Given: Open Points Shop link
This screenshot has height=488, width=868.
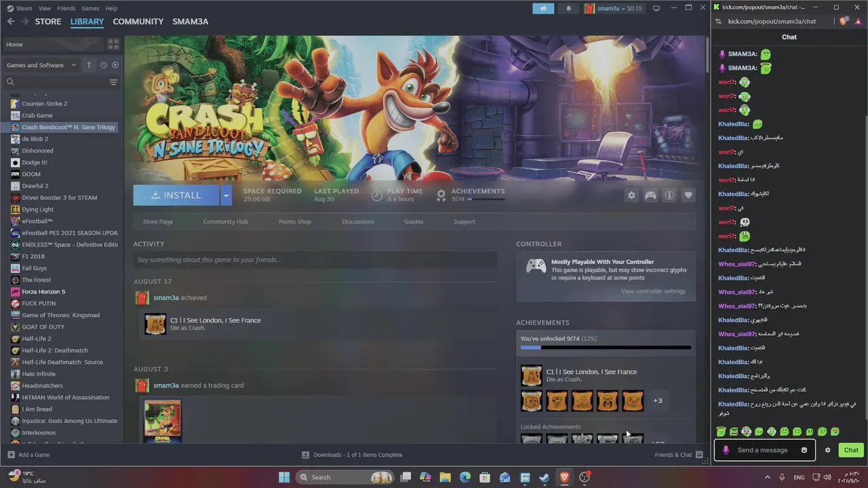Looking at the screenshot, I should click(295, 222).
